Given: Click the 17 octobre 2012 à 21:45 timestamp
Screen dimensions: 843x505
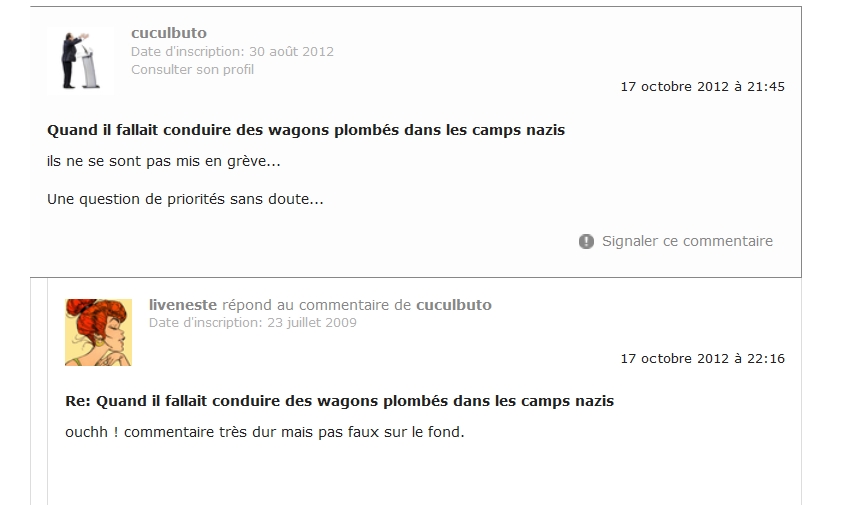Looking at the screenshot, I should (x=703, y=87).
